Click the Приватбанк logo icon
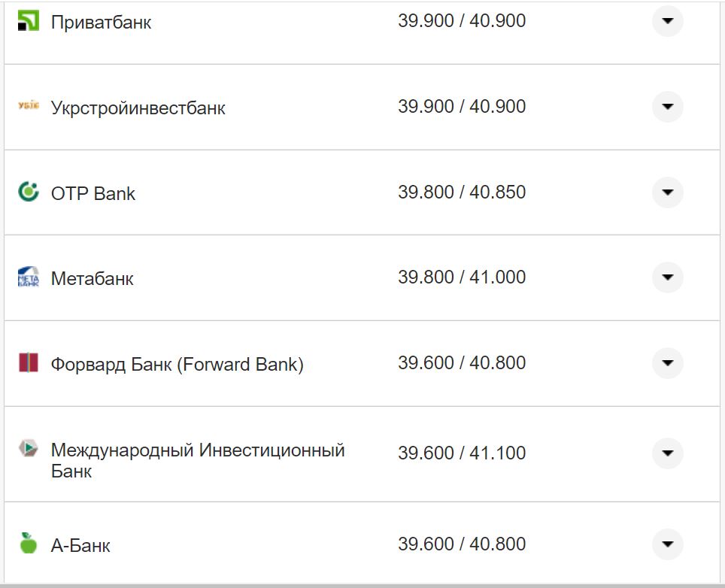The height and width of the screenshot is (588, 725). click(x=27, y=20)
